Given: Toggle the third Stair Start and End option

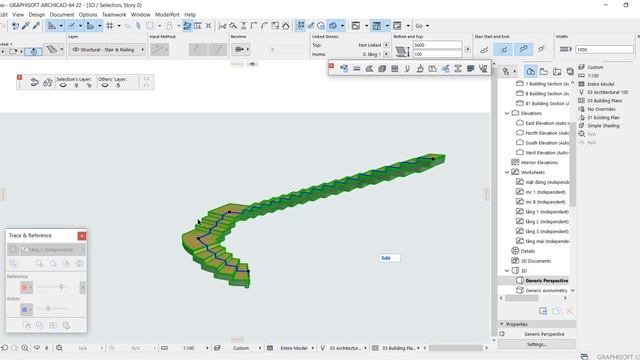Looking at the screenshot, I should 523,49.
